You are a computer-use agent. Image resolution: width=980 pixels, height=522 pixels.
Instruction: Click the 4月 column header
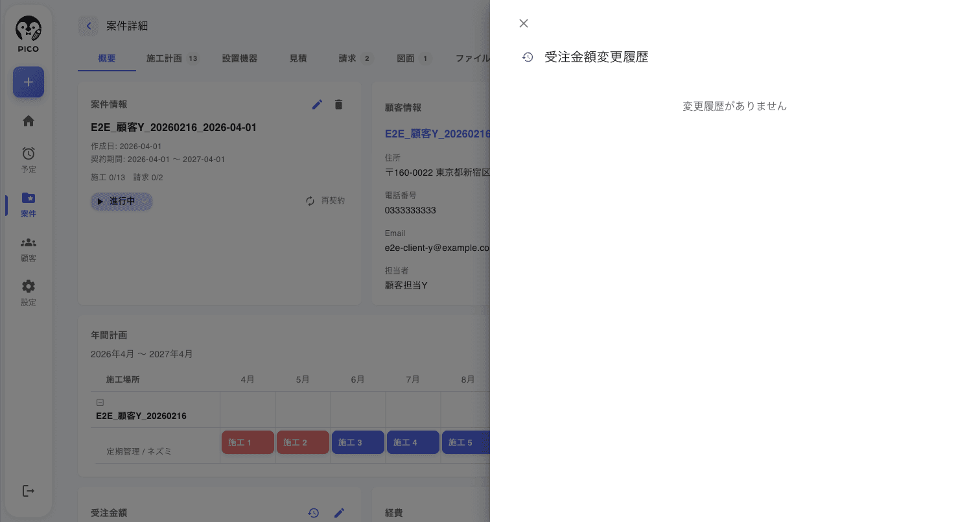coord(248,379)
